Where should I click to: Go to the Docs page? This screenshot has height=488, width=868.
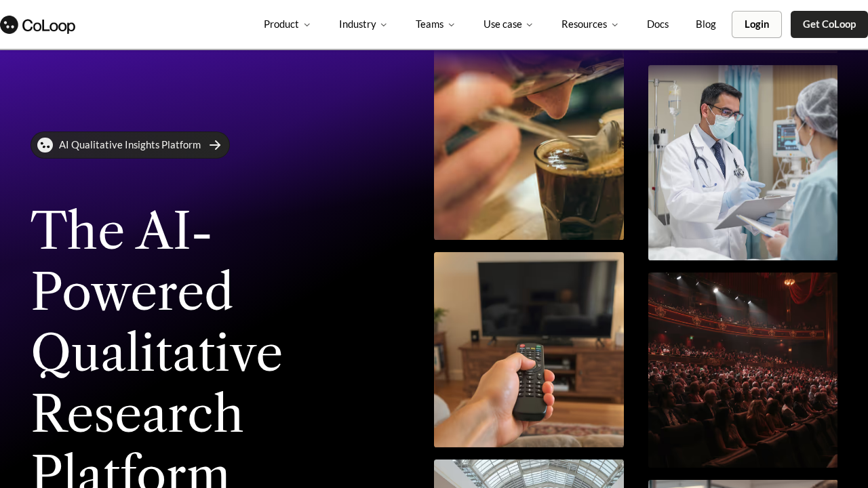(658, 24)
